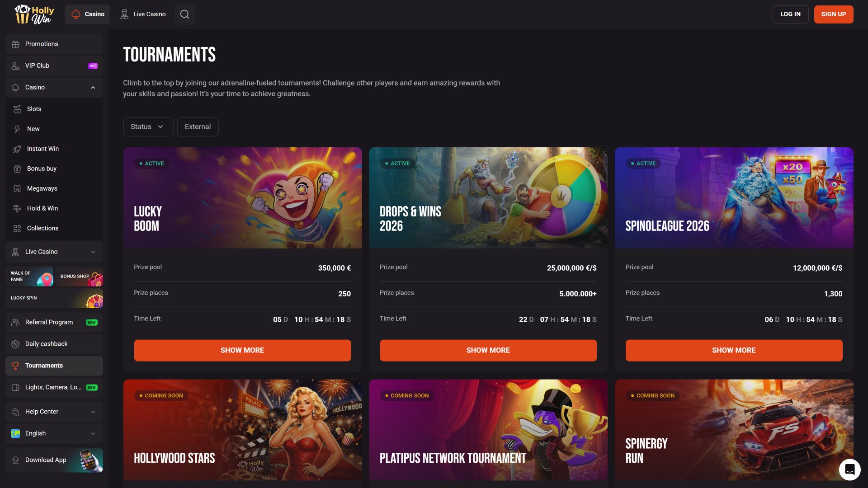Open the English language selector
Screen dimensions: 868x488
tap(54, 433)
